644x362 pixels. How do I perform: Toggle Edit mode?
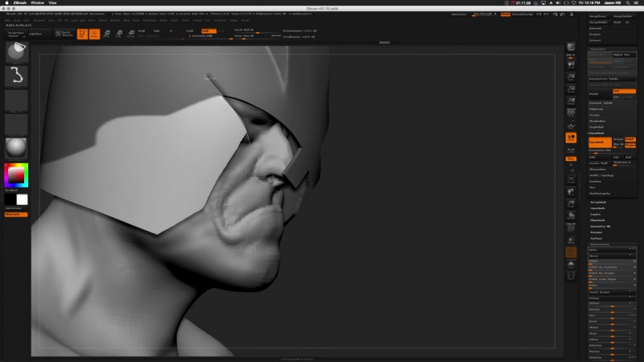[x=82, y=34]
